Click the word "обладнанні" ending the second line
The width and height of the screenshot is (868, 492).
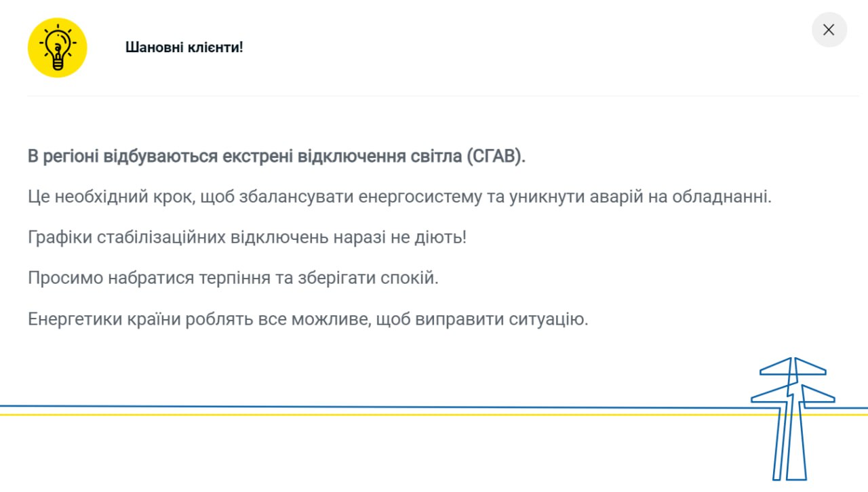click(x=722, y=197)
